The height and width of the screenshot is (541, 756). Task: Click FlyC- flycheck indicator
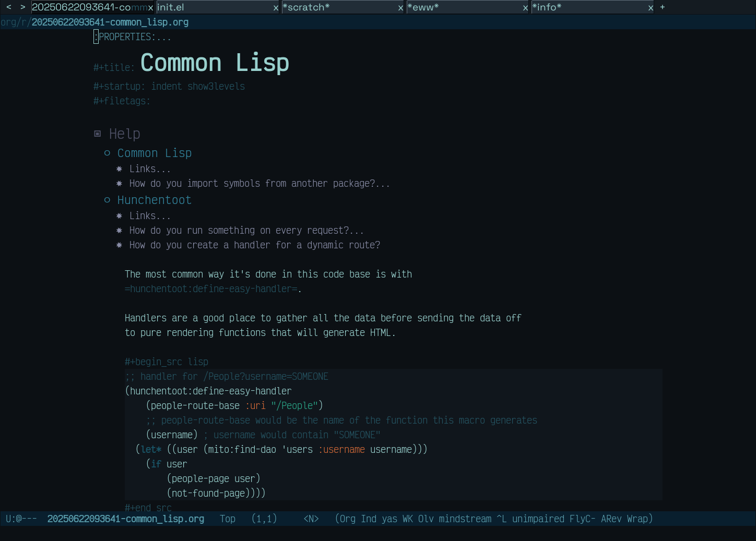click(x=583, y=519)
